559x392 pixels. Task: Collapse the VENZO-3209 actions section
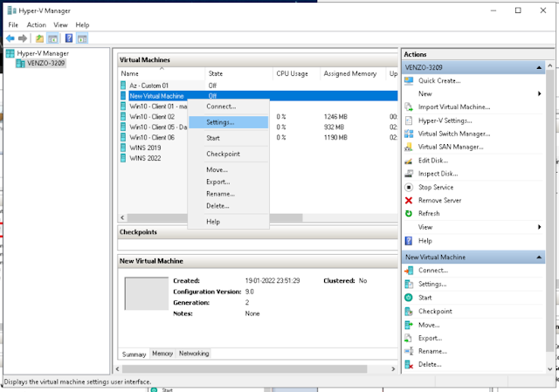539,67
